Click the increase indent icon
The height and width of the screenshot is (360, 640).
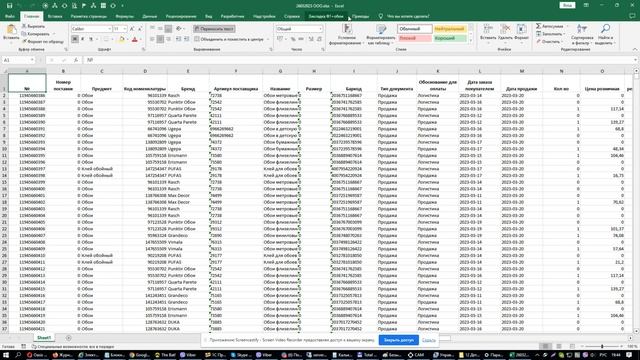(x=186, y=39)
